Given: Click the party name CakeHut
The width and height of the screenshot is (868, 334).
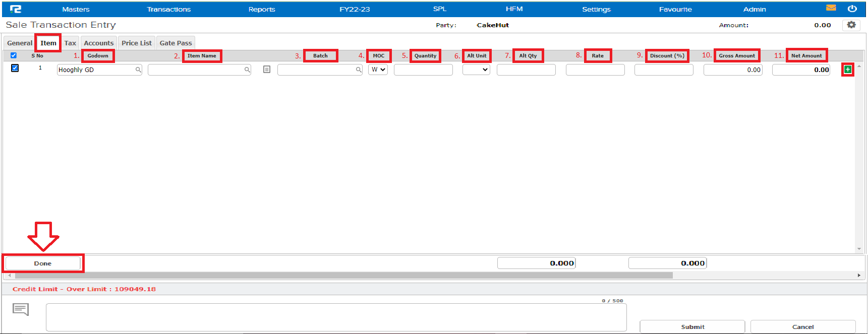Looking at the screenshot, I should click(493, 25).
